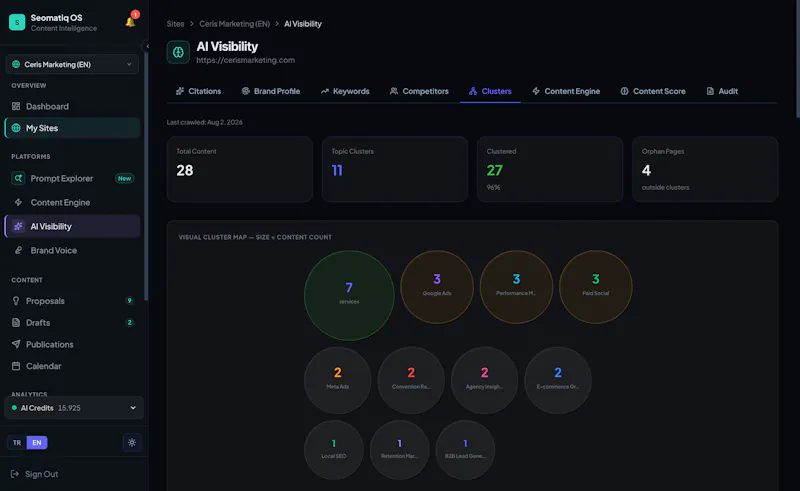Viewport: 800px width, 491px height.
Task: Select the Meta Ads cluster bubble
Action: click(338, 380)
